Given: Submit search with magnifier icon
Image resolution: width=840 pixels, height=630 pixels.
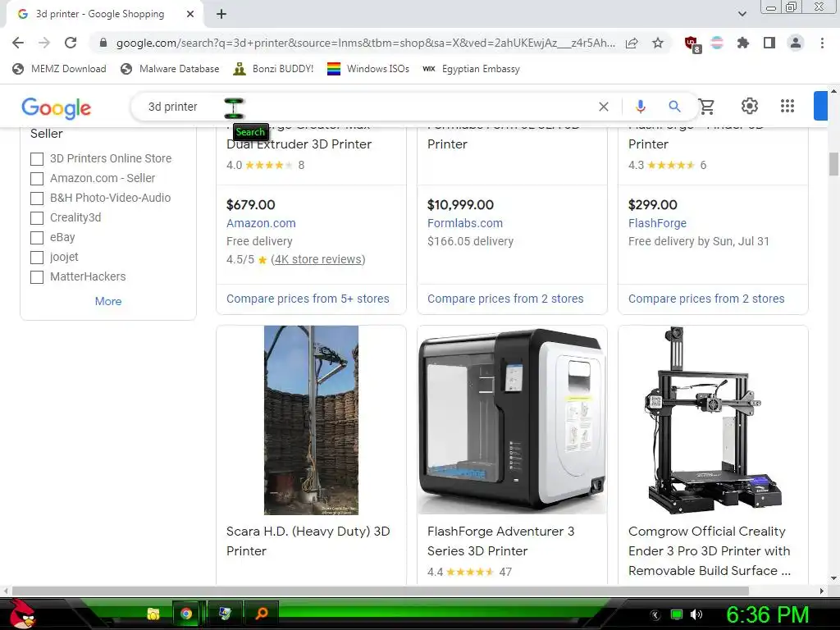Looking at the screenshot, I should click(x=674, y=107).
